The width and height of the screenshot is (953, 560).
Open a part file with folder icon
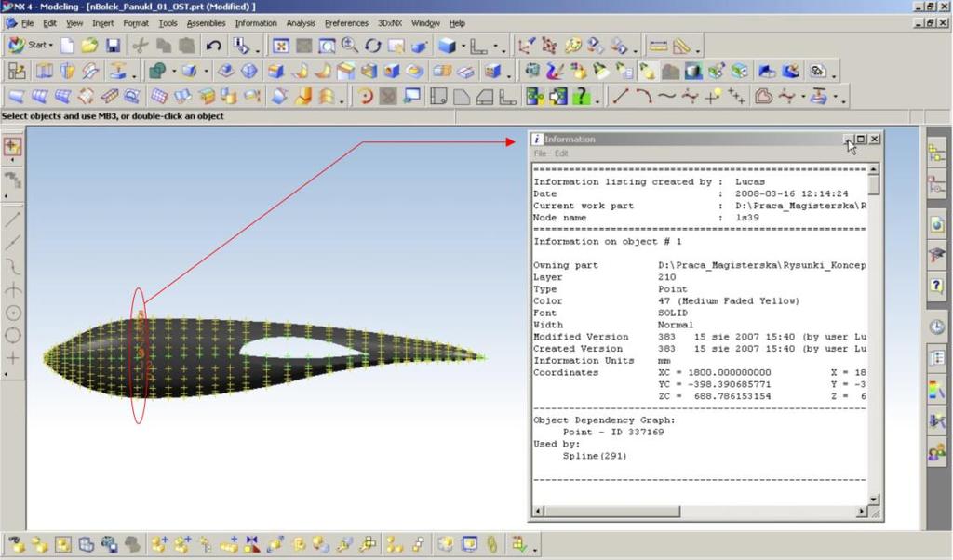click(90, 46)
